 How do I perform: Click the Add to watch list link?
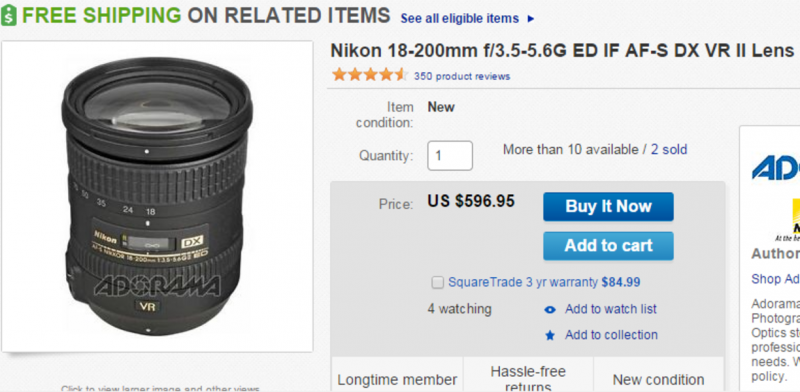pyautogui.click(x=611, y=309)
